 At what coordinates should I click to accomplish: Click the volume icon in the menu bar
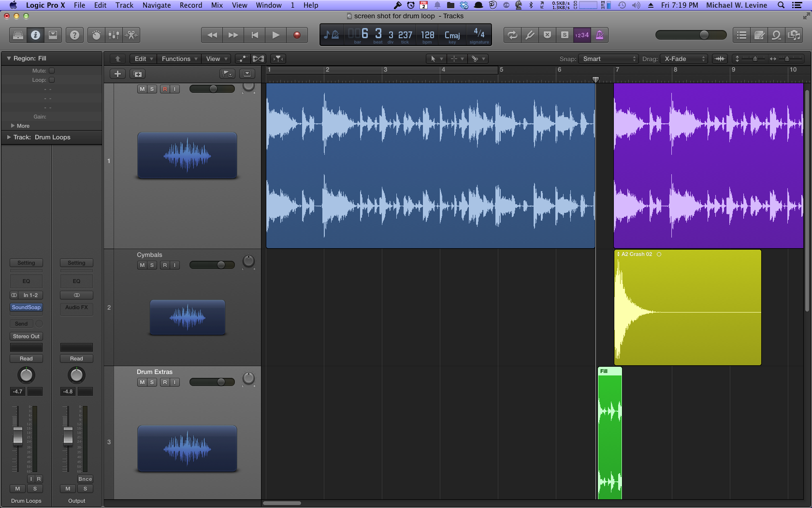pos(636,5)
